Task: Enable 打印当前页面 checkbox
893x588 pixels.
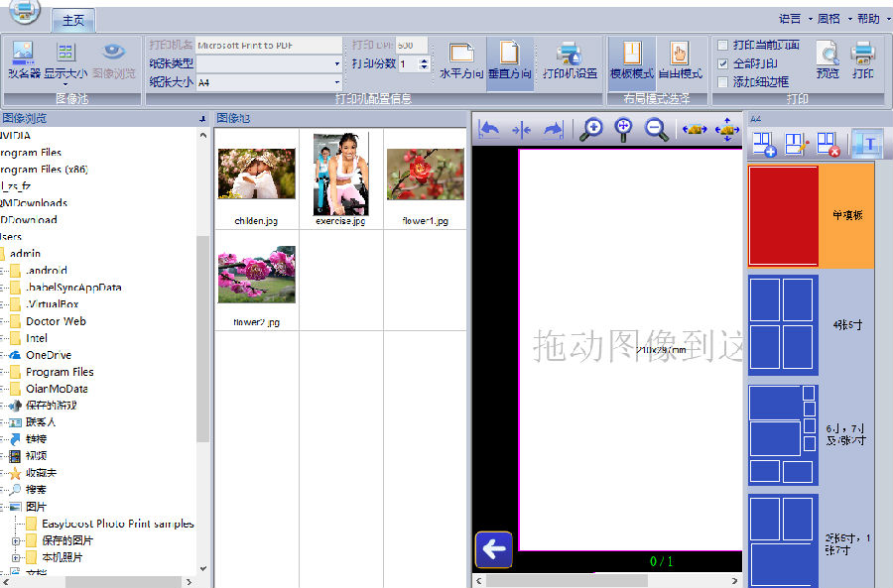Action: [722, 45]
